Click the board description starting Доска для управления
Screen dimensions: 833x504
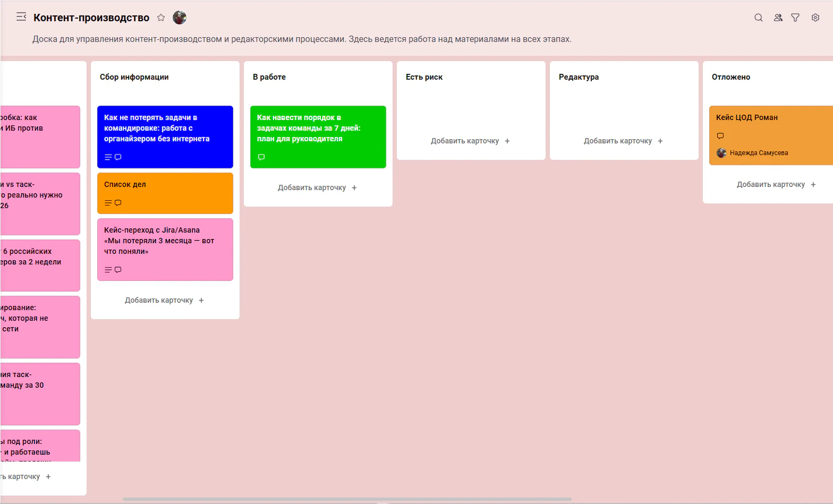click(302, 39)
